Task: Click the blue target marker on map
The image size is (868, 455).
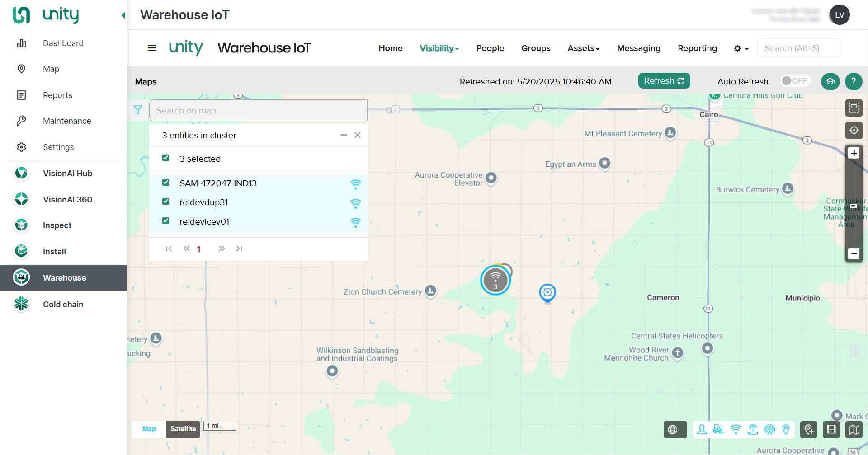Action: 547,293
